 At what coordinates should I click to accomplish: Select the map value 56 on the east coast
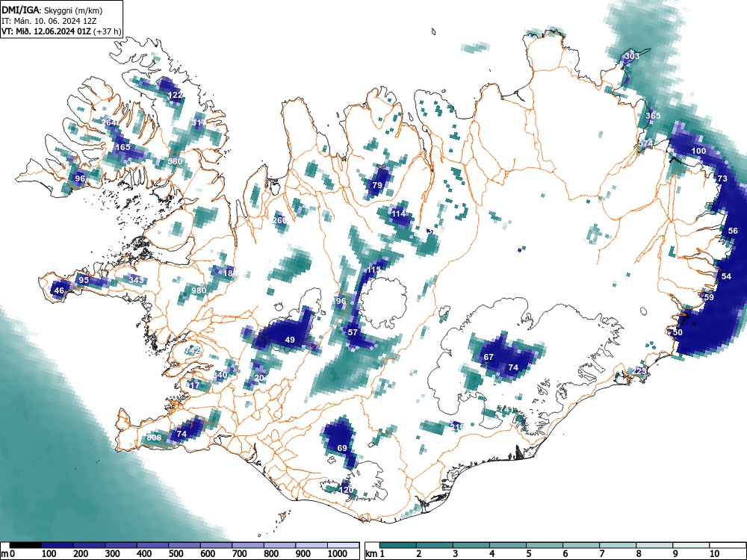click(x=733, y=231)
